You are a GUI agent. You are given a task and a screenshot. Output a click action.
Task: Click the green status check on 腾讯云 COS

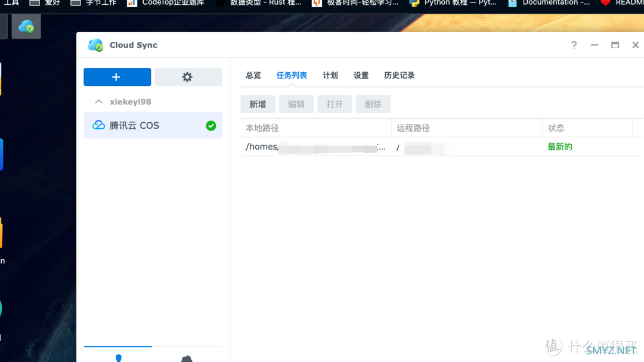(210, 125)
